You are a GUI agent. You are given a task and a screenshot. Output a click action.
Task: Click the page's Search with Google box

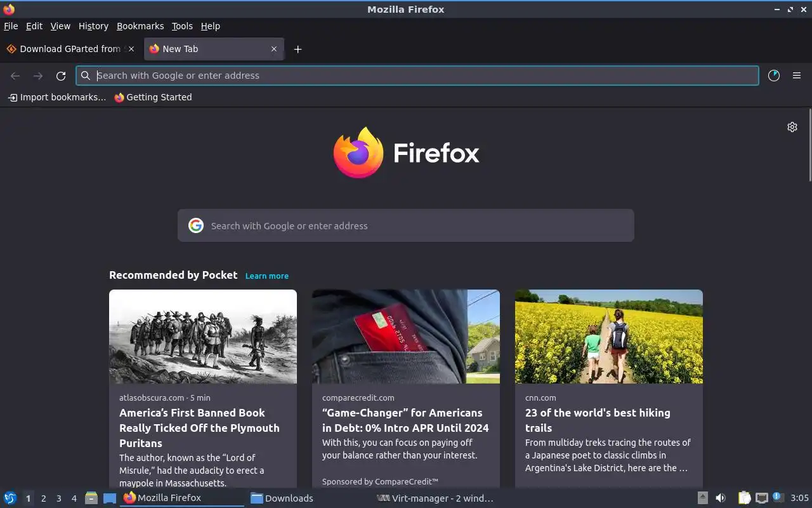point(406,225)
